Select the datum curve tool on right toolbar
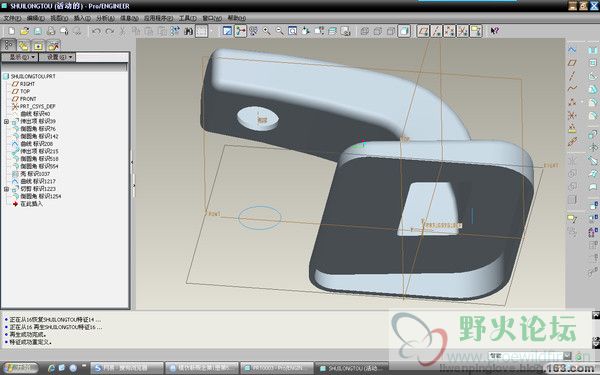Viewport: 600px width, 375px height. [x=572, y=89]
